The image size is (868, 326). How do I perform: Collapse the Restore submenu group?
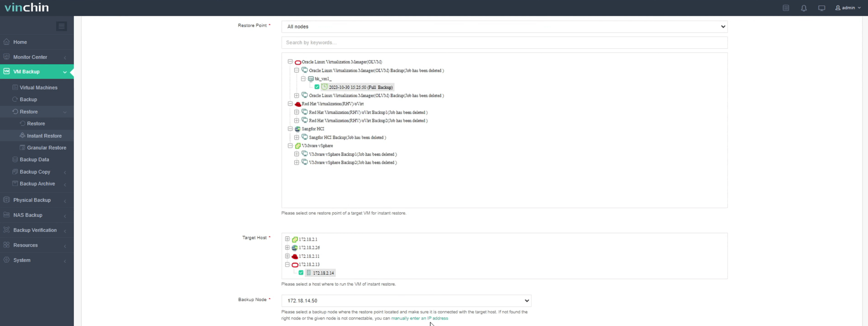point(37,112)
